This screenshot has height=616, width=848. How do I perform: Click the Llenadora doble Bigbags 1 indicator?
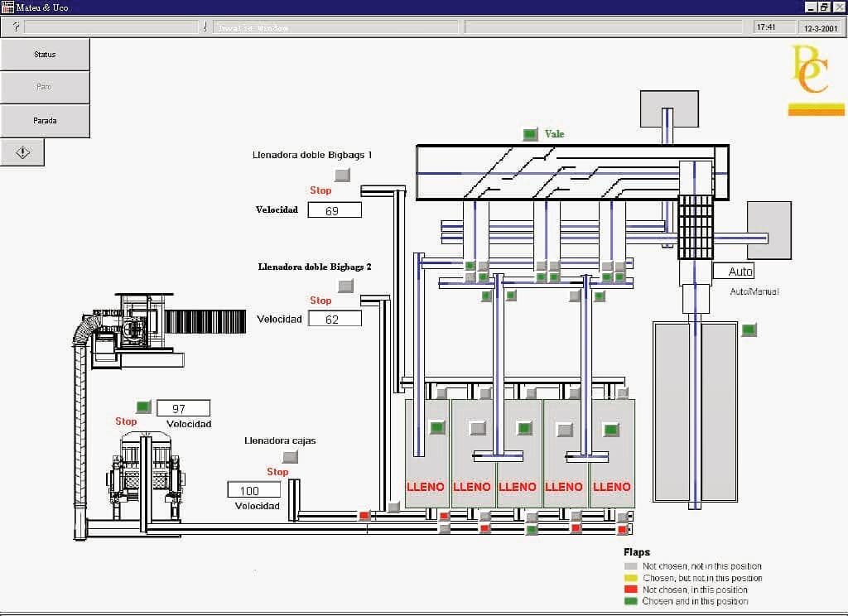tap(342, 175)
